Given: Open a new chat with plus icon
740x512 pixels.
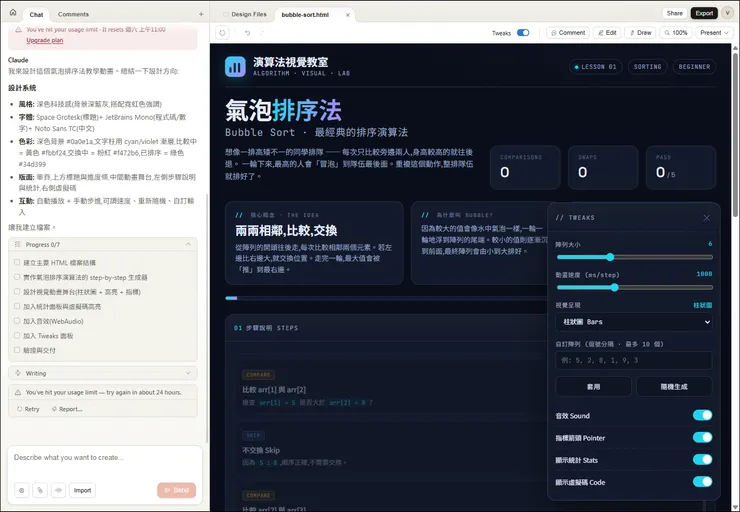Looking at the screenshot, I should click(x=201, y=14).
